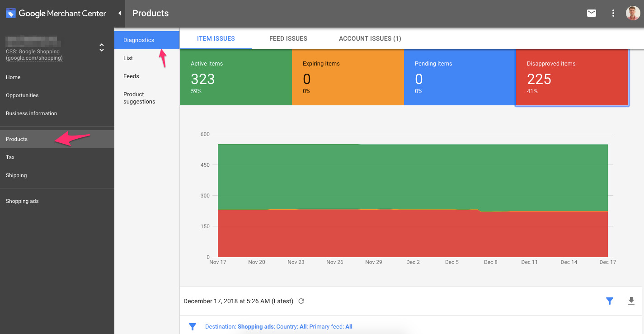Open the Shipping settings page
644x334 pixels.
click(16, 175)
